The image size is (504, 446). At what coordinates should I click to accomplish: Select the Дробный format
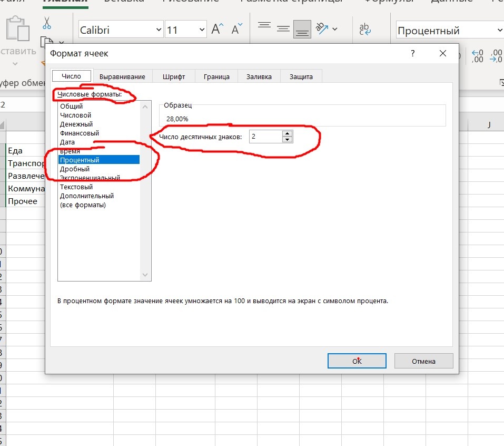99,169
